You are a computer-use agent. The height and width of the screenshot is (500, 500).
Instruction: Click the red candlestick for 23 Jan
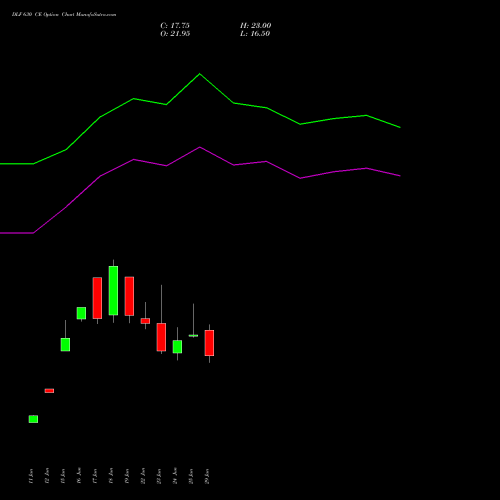click(x=161, y=337)
